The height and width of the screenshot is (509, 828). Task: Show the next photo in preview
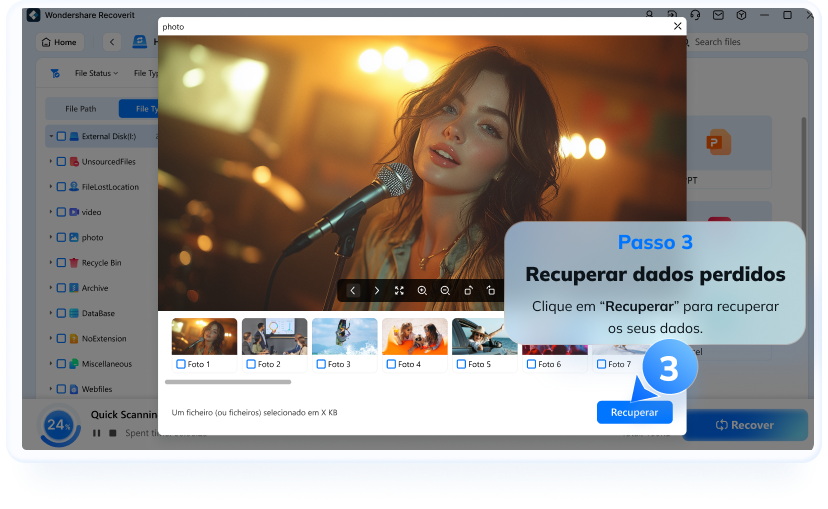[x=376, y=290]
